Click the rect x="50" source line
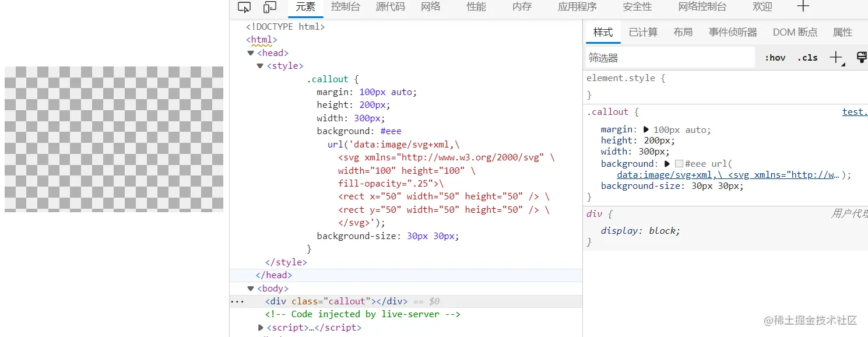The image size is (868, 337). pos(444,196)
